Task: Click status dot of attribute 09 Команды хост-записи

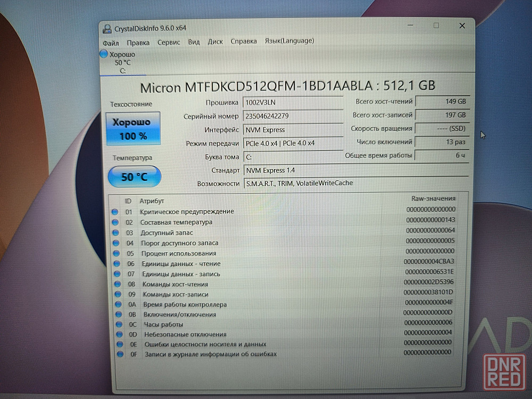Action: coord(118,294)
